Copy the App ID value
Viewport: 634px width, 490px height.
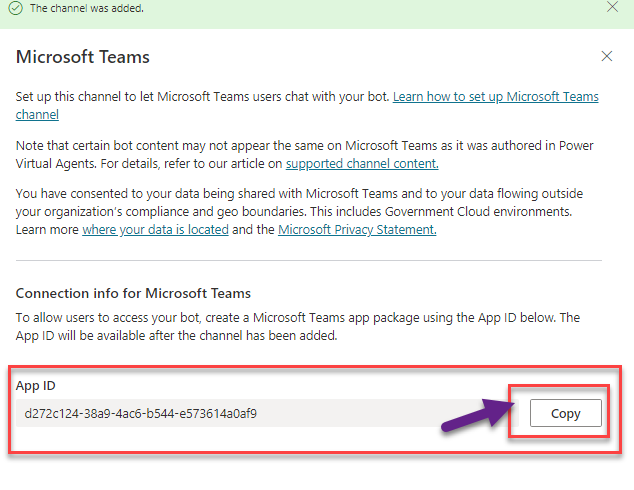[566, 413]
